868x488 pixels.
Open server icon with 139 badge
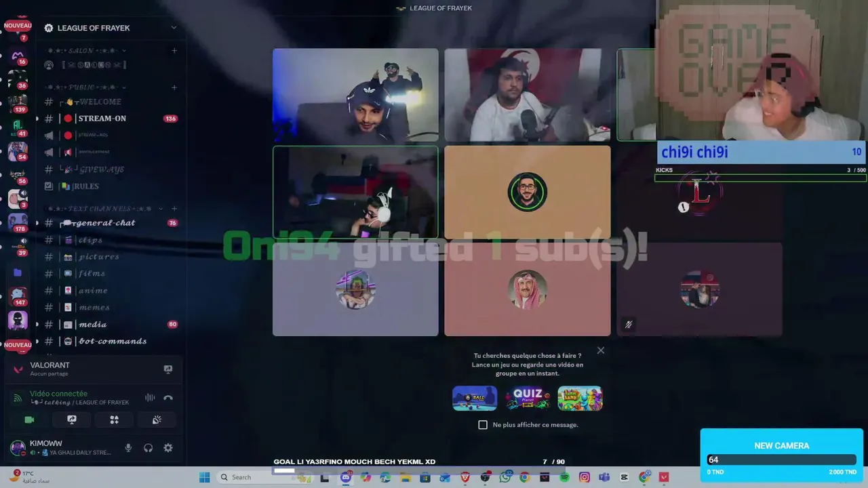[x=18, y=102]
